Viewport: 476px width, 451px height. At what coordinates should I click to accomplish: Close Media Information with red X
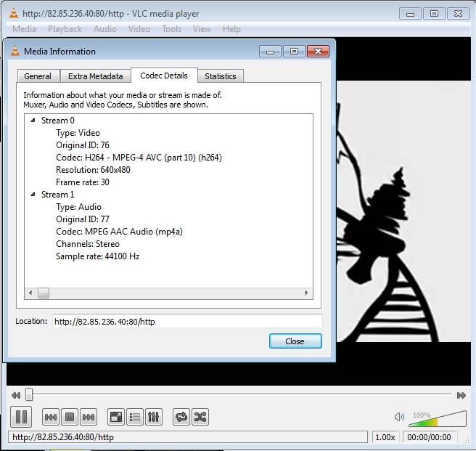coord(318,52)
